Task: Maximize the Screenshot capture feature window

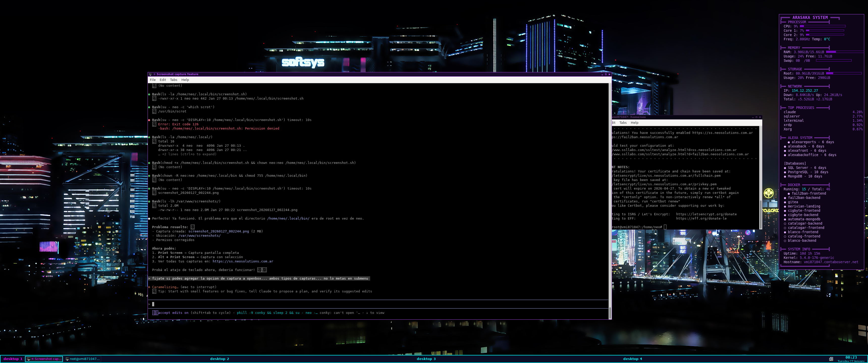Action: pyautogui.click(x=606, y=74)
